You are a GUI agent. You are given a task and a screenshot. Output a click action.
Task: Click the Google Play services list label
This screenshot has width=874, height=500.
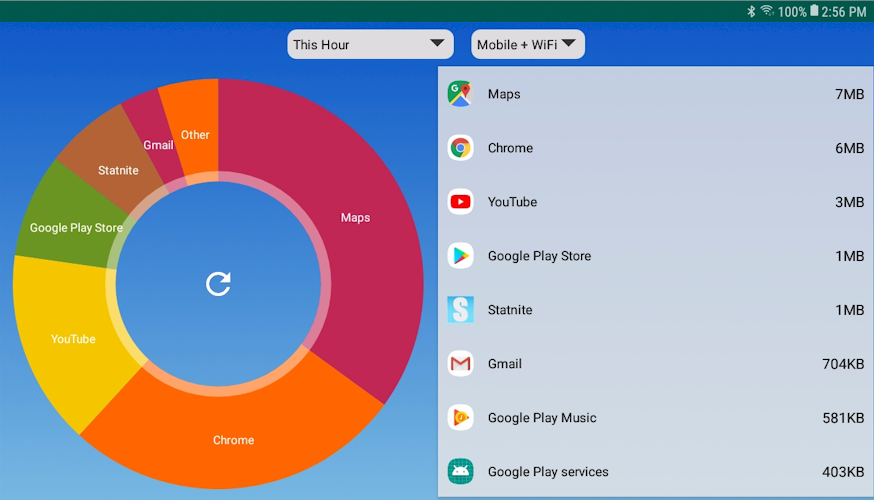coord(548,472)
